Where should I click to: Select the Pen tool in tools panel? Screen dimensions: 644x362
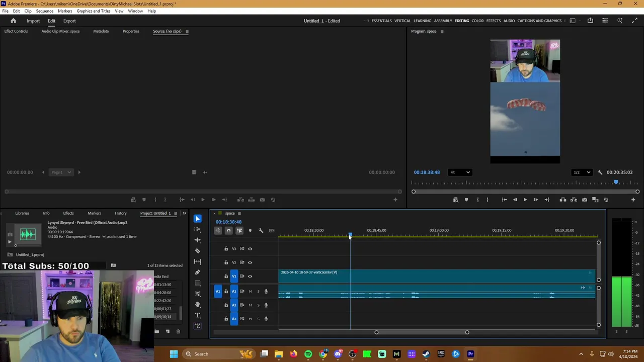(x=197, y=272)
